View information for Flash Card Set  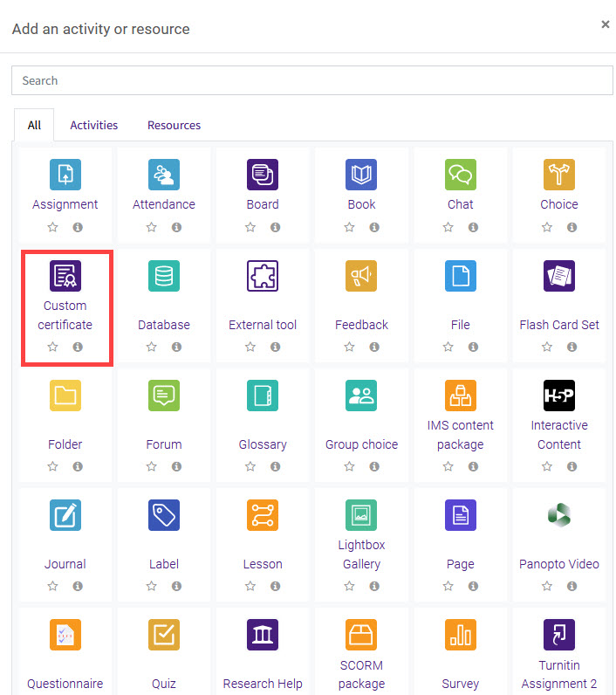(572, 347)
